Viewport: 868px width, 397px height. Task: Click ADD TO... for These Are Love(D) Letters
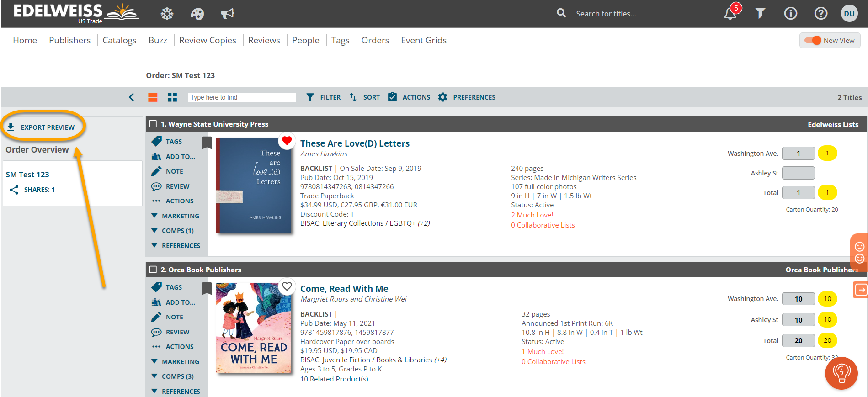(173, 157)
